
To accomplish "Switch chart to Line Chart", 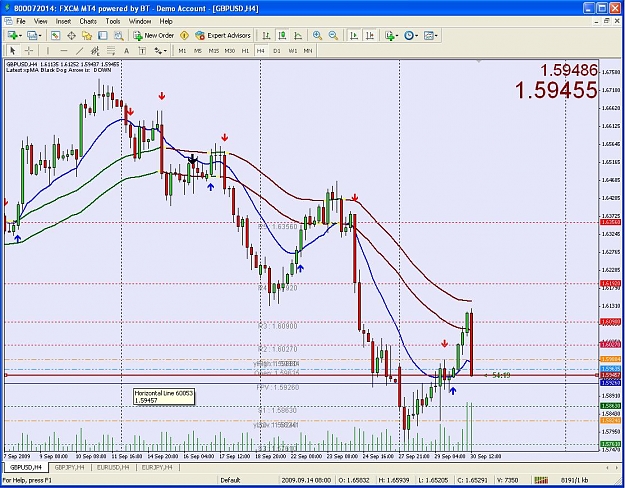I will (298, 35).
